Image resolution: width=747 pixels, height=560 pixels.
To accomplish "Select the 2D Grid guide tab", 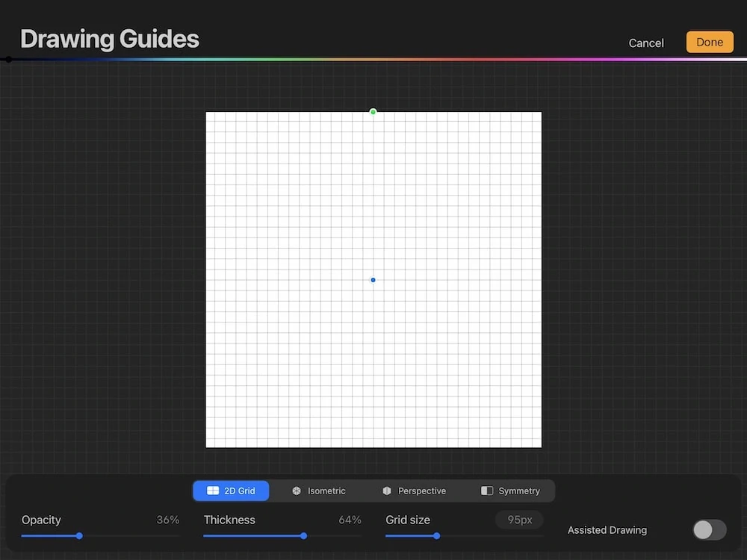I will (231, 491).
